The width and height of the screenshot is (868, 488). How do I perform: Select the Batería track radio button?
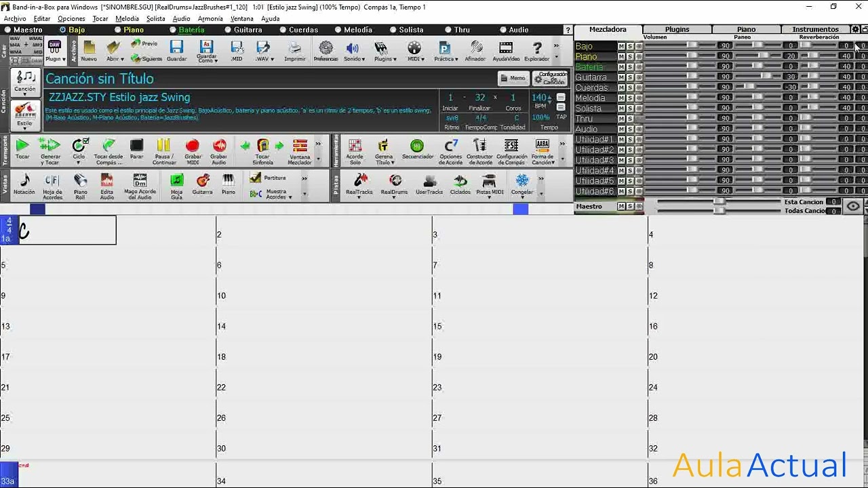point(173,30)
